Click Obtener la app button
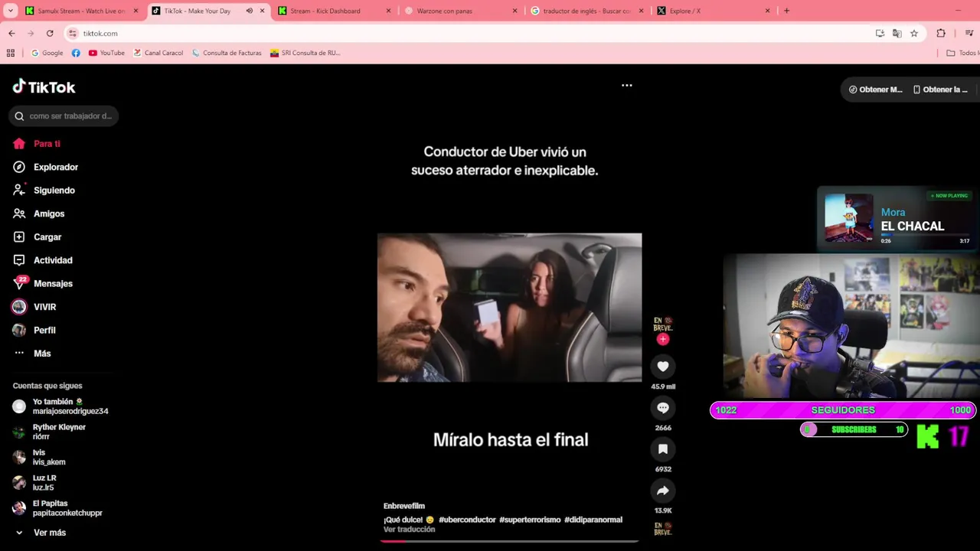The height and width of the screenshot is (551, 980). tap(941, 90)
